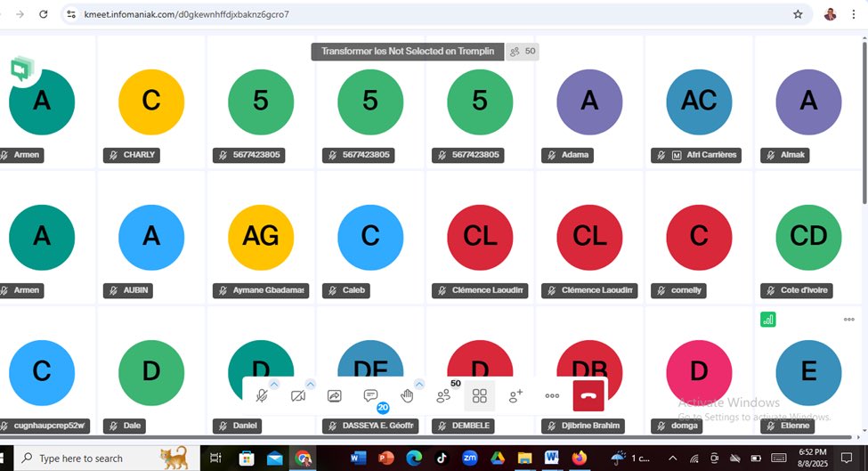Toggle tile view layout
Screen dimensions: 868x471
coord(479,395)
